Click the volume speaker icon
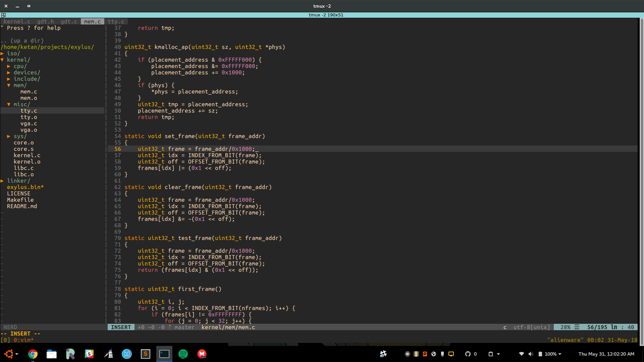 [531, 354]
